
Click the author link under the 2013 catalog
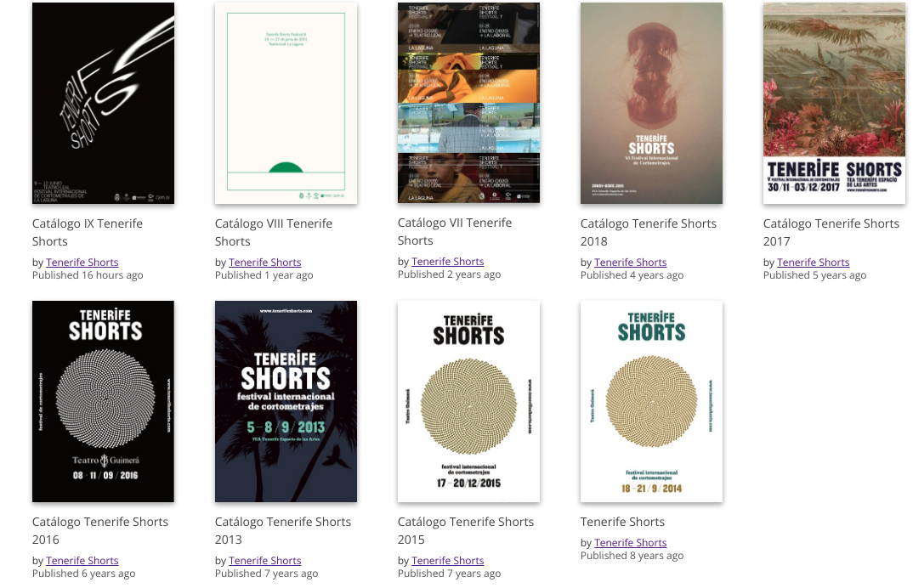(x=265, y=561)
